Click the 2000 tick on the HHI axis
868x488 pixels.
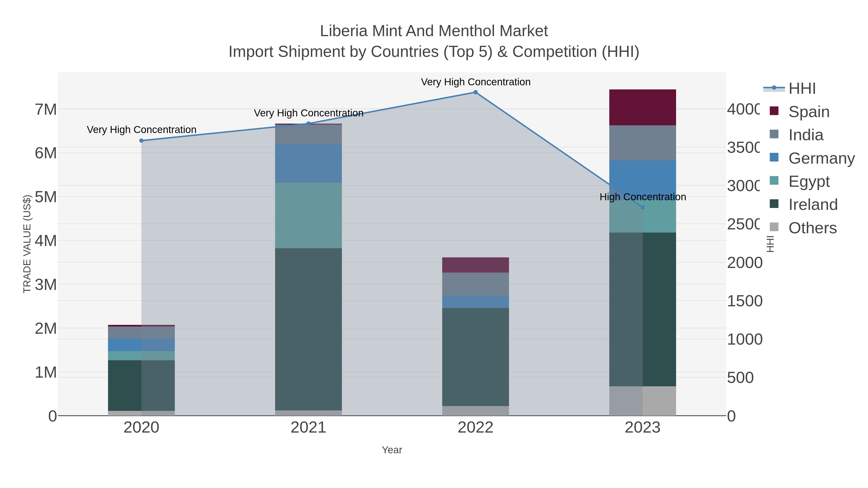click(x=745, y=263)
